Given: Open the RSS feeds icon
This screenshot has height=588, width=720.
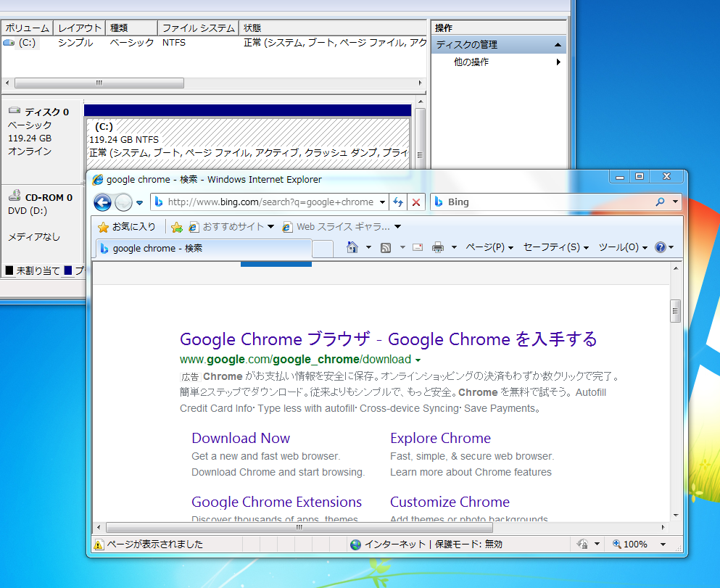Looking at the screenshot, I should pos(384,247).
